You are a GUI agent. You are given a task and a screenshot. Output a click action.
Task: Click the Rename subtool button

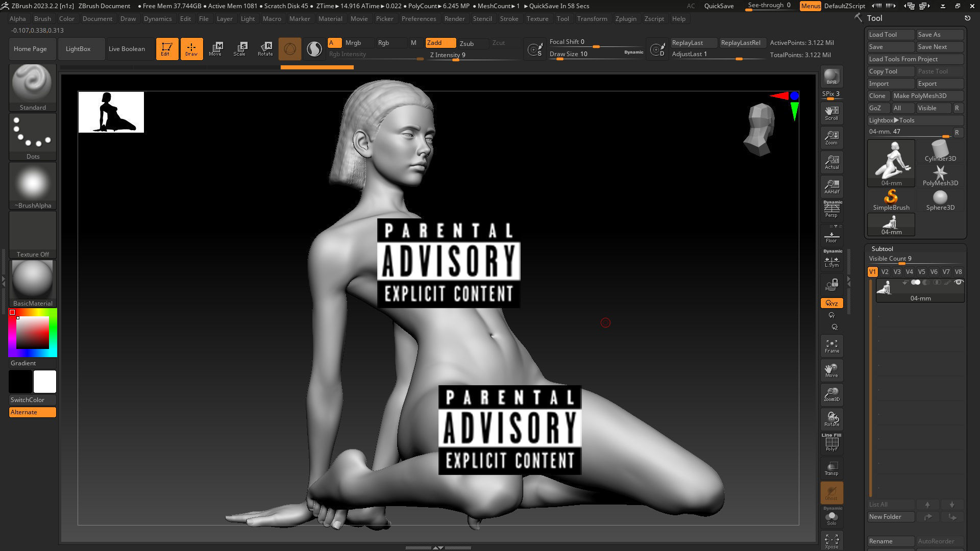click(x=891, y=541)
